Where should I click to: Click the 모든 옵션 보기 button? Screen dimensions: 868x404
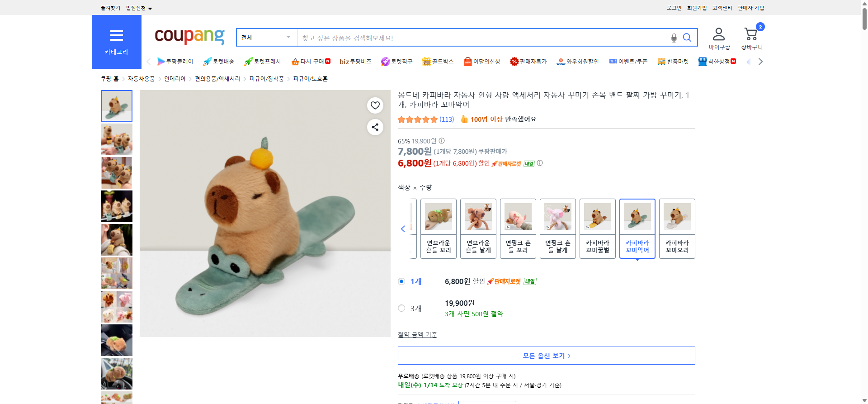coord(546,356)
